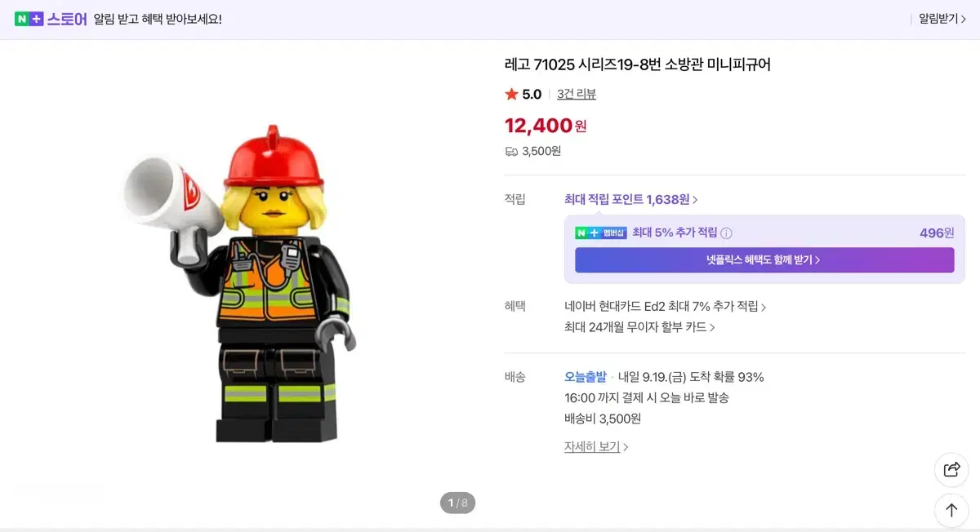This screenshot has height=532, width=980.
Task: Click the 넷플릭스 혜택도 함께 받기 button
Action: pyautogui.click(x=764, y=259)
